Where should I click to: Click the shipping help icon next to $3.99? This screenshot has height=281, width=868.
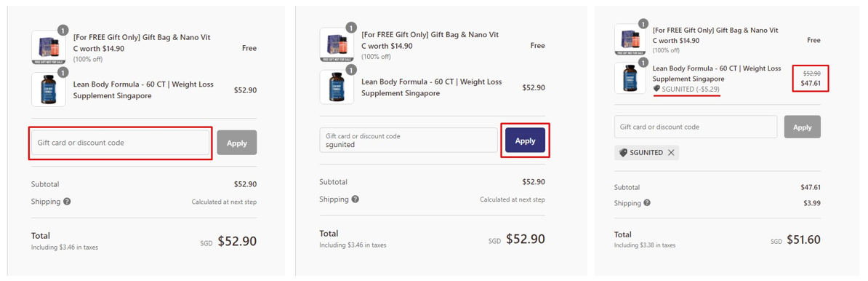646,203
